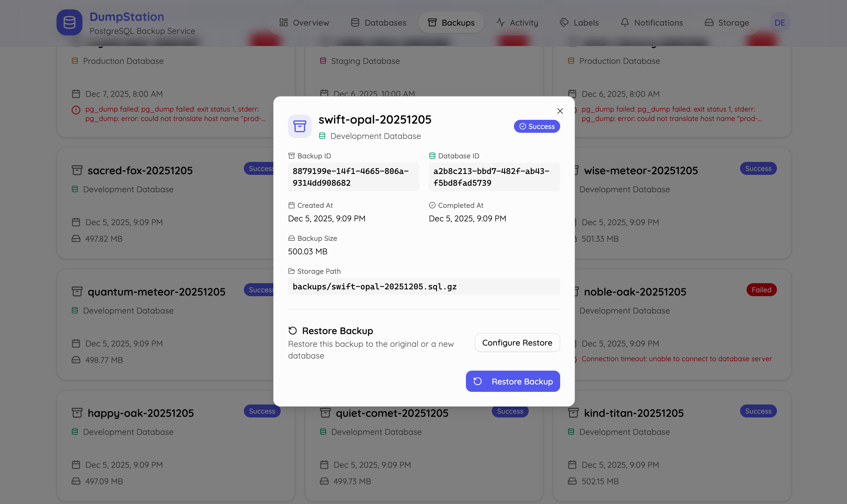847x504 pixels.
Task: Click the DumpStation database logo icon
Action: 69,22
